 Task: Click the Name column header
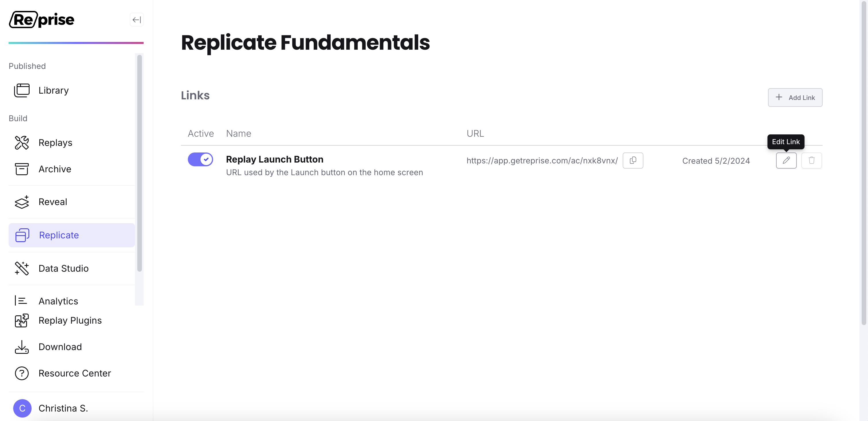point(238,133)
